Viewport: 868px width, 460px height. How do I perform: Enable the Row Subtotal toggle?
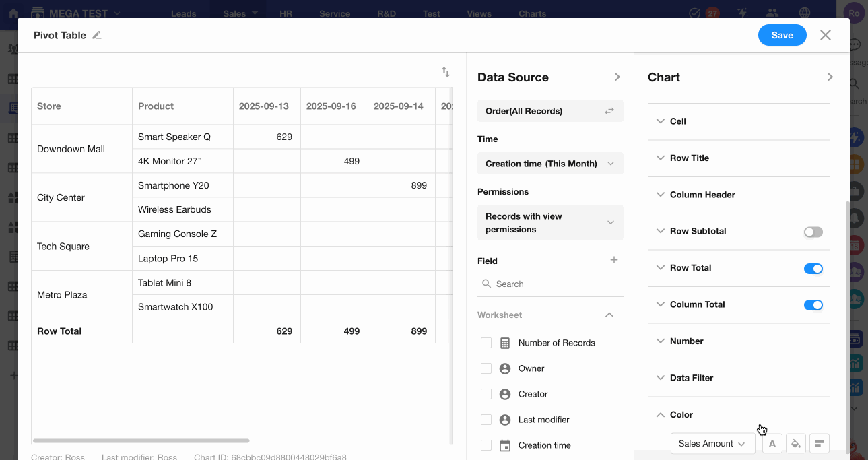coord(813,232)
